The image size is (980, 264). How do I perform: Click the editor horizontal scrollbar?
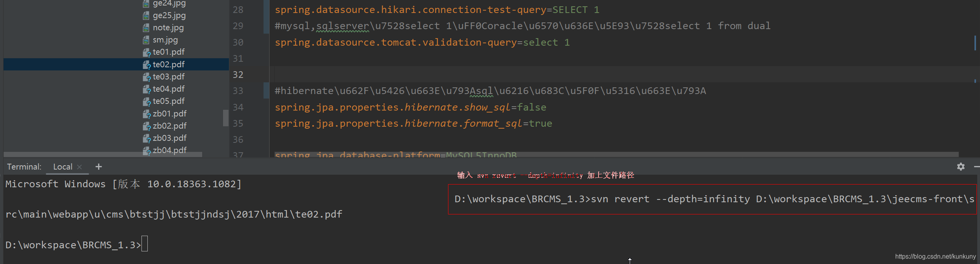pyautogui.click(x=617, y=155)
